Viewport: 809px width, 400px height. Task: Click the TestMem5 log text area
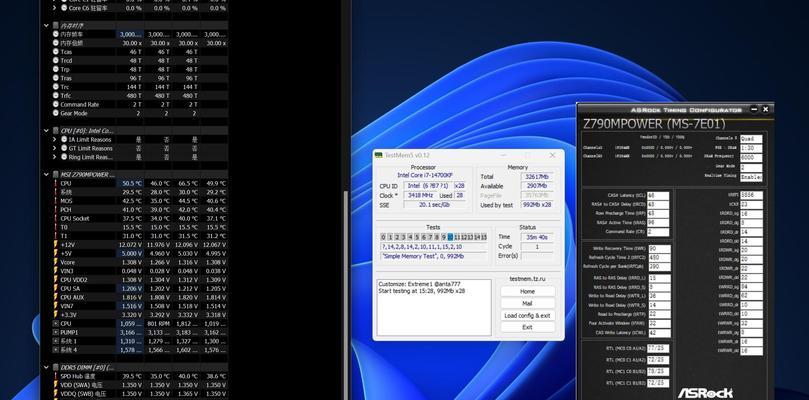pyautogui.click(x=434, y=308)
